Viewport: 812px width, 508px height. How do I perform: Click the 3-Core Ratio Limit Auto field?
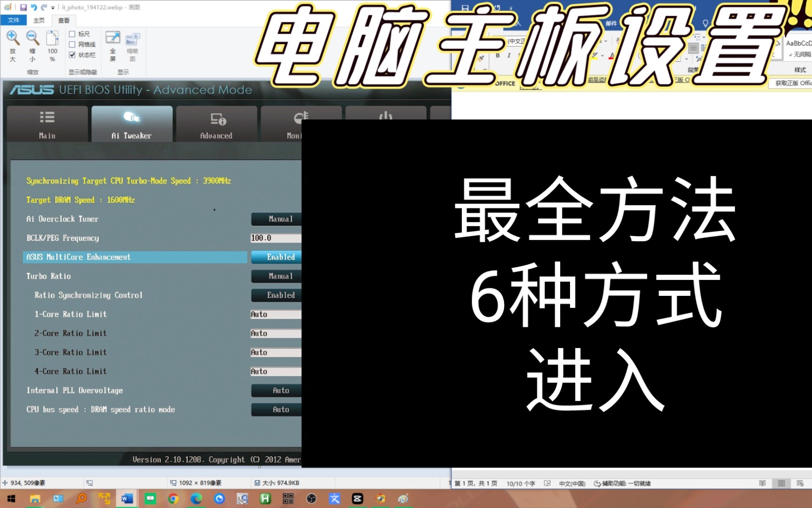tap(276, 352)
